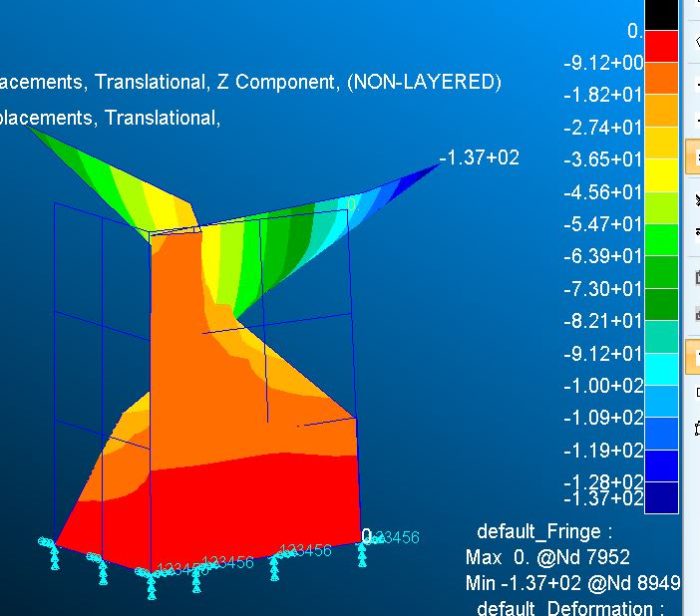Pick the amber swatch between -1.82+01 and -2.74+01

[x=661, y=111]
